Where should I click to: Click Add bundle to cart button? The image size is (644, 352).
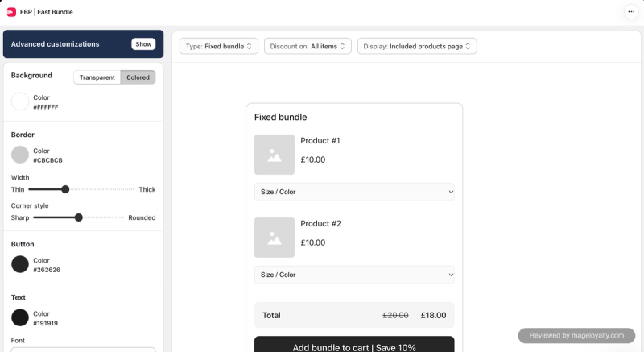click(x=354, y=345)
